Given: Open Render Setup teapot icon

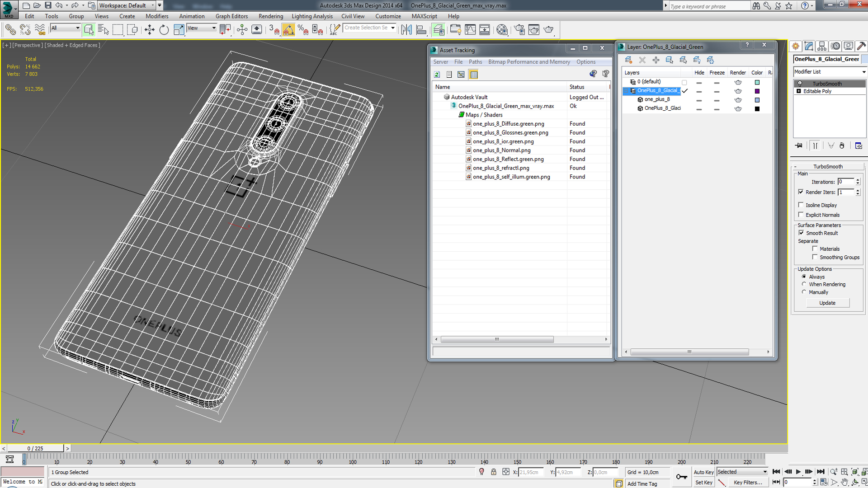Looking at the screenshot, I should [519, 30].
